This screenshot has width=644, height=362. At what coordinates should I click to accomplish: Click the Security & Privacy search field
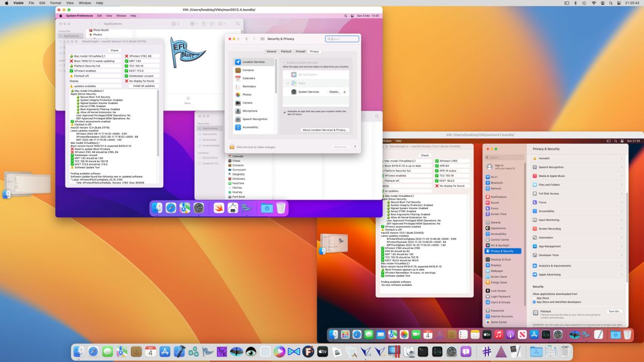click(342, 39)
